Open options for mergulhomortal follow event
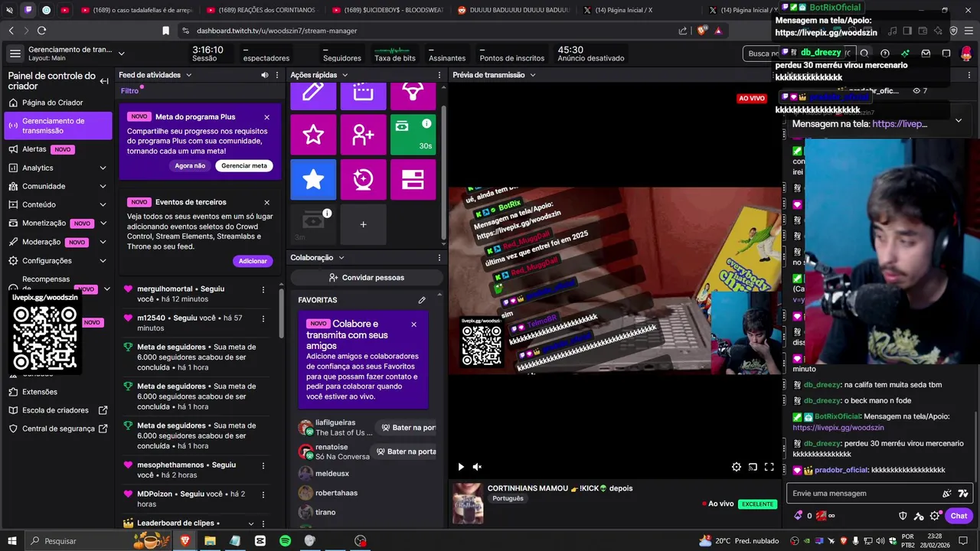Image resolution: width=980 pixels, height=551 pixels. tap(263, 290)
